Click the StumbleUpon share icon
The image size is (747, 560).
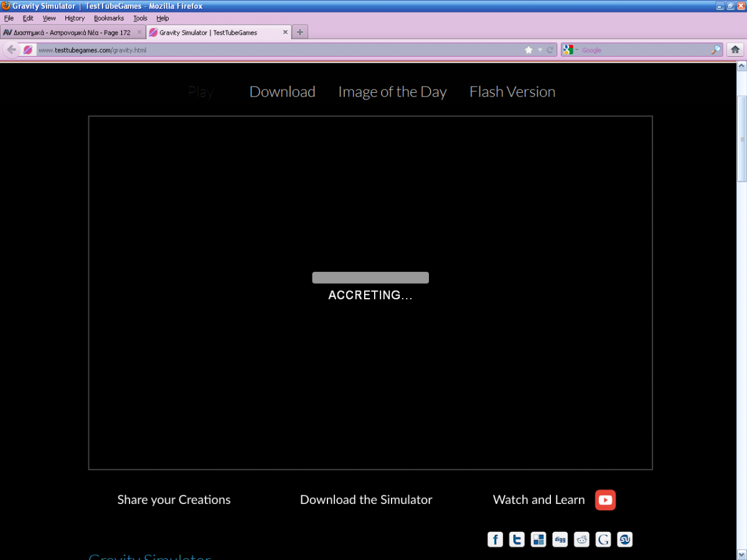tap(624, 539)
